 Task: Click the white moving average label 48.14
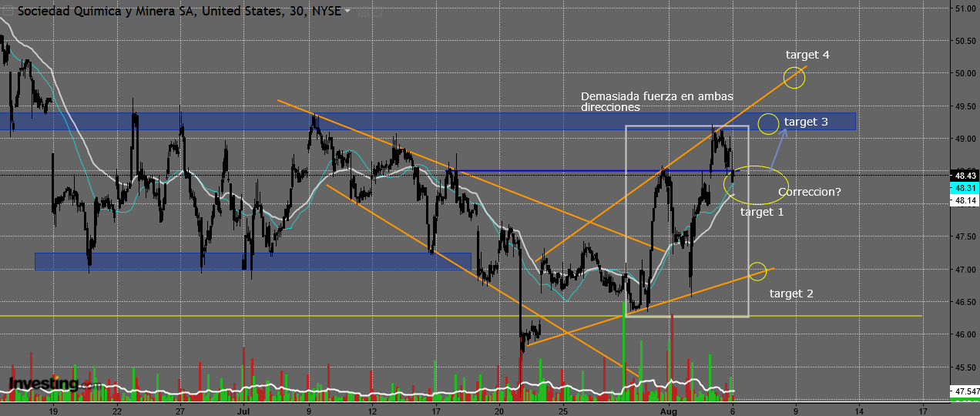tap(965, 200)
